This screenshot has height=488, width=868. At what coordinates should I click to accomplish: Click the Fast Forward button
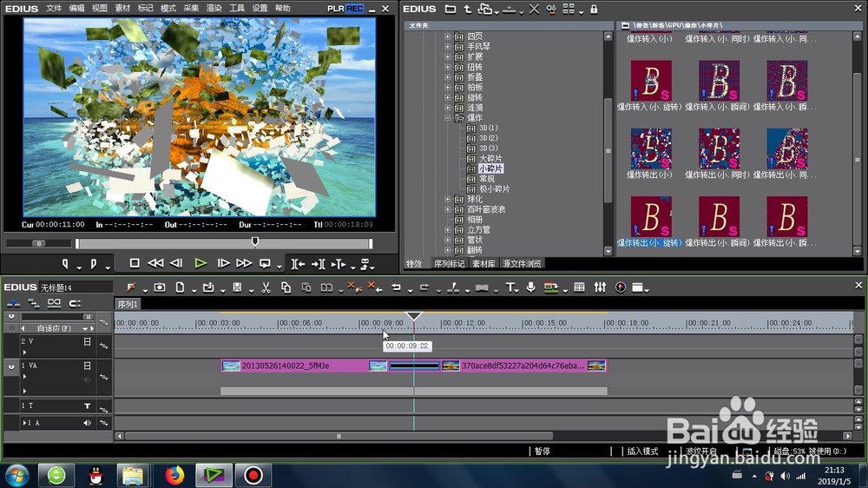pyautogui.click(x=244, y=263)
